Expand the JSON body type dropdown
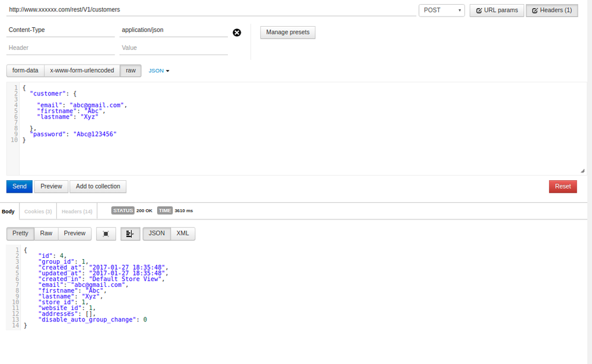This screenshot has width=592, height=364. [x=159, y=71]
